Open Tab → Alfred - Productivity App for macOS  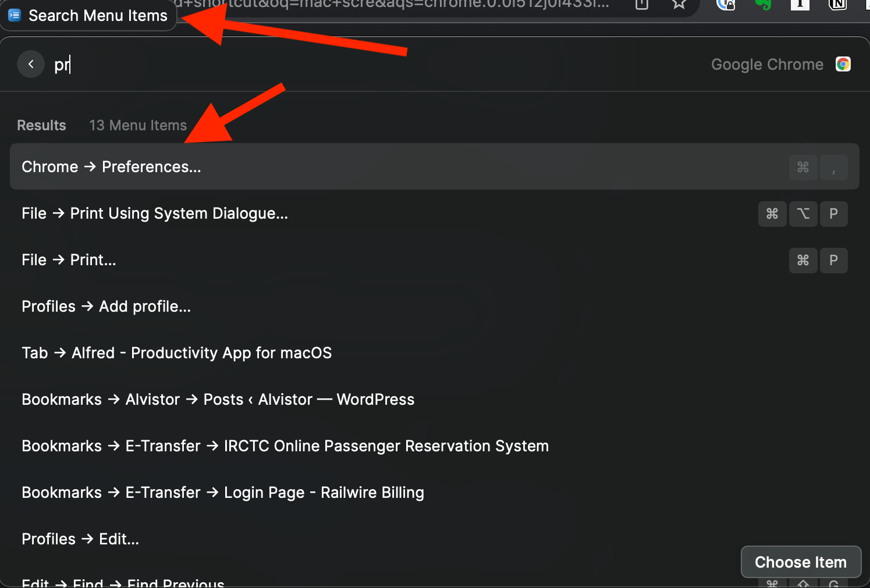434,353
